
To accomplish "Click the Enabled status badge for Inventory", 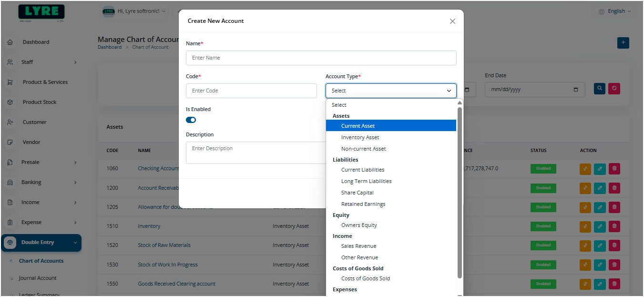I will tap(543, 226).
